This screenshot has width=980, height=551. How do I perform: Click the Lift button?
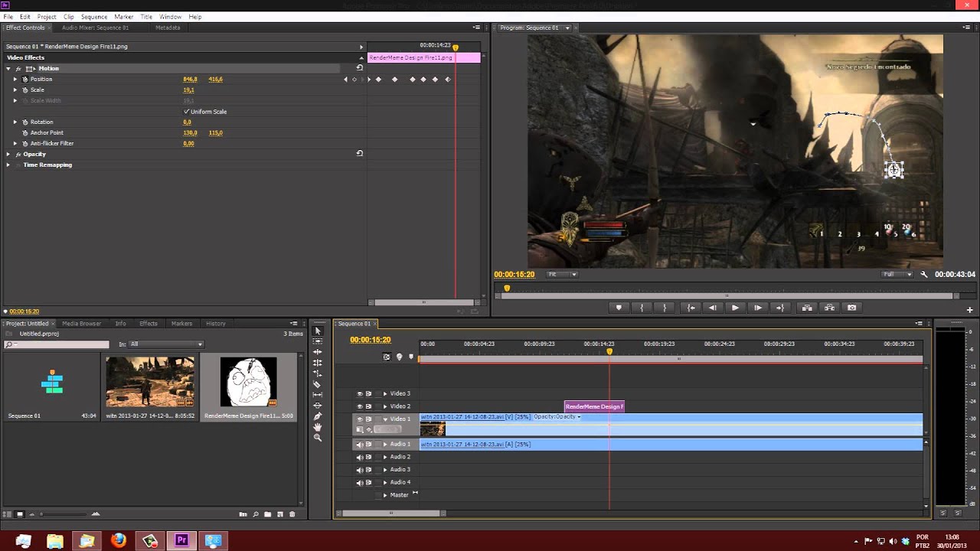coord(807,308)
